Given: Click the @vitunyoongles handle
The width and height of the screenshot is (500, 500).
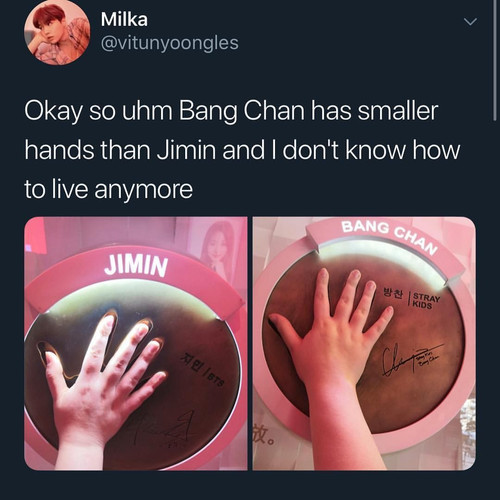Looking at the screenshot, I should pos(170,43).
